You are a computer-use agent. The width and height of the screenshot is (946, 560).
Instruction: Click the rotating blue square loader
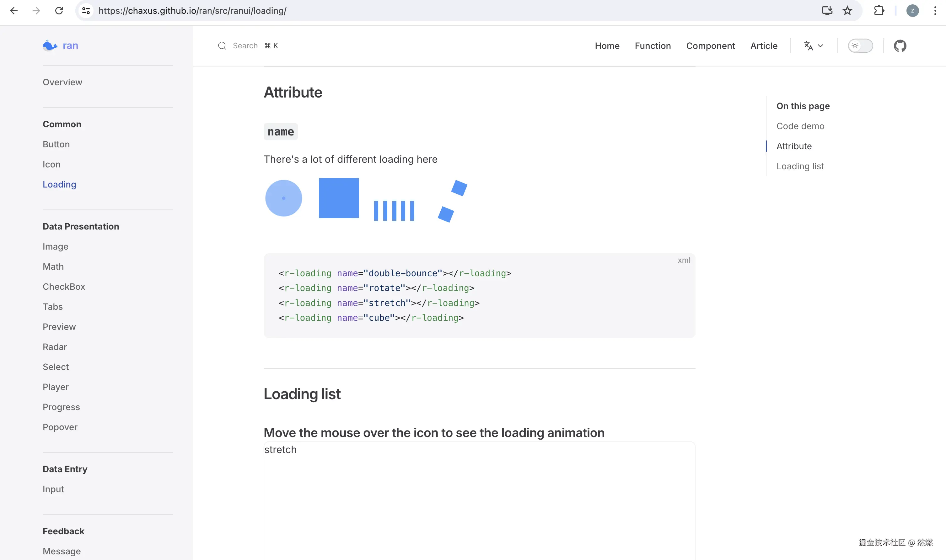pos(339,198)
